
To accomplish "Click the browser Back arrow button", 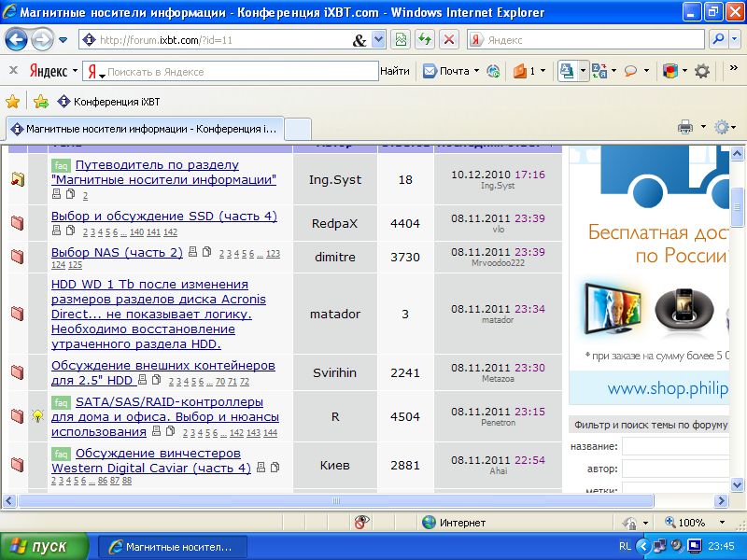I will coord(17,40).
